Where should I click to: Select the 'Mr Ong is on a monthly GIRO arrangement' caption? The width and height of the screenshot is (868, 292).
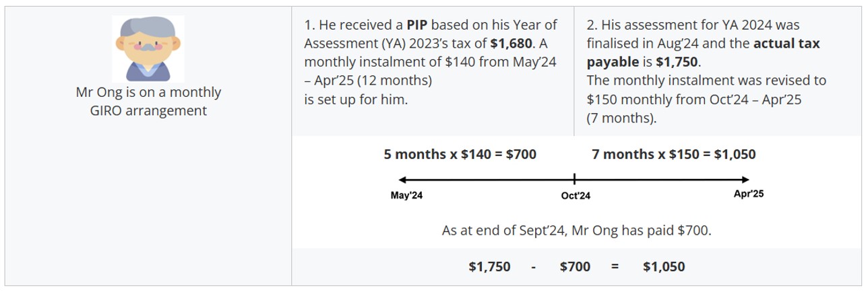click(148, 102)
